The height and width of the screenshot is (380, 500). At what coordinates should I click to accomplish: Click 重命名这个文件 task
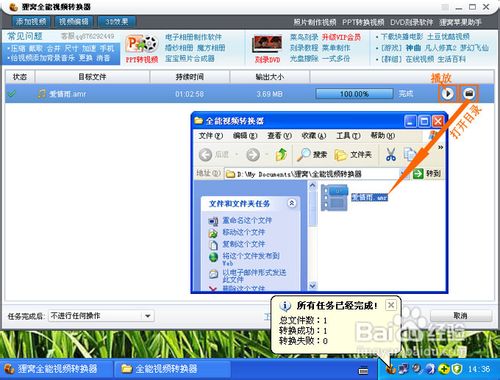[247, 220]
